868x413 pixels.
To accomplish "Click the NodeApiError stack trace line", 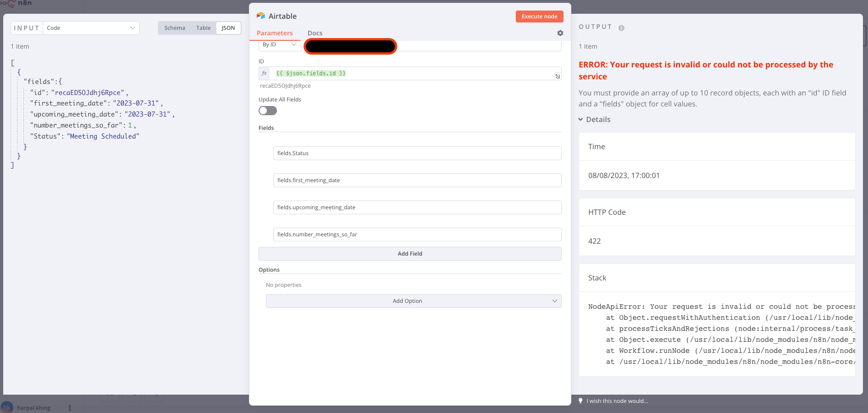I will click(721, 307).
